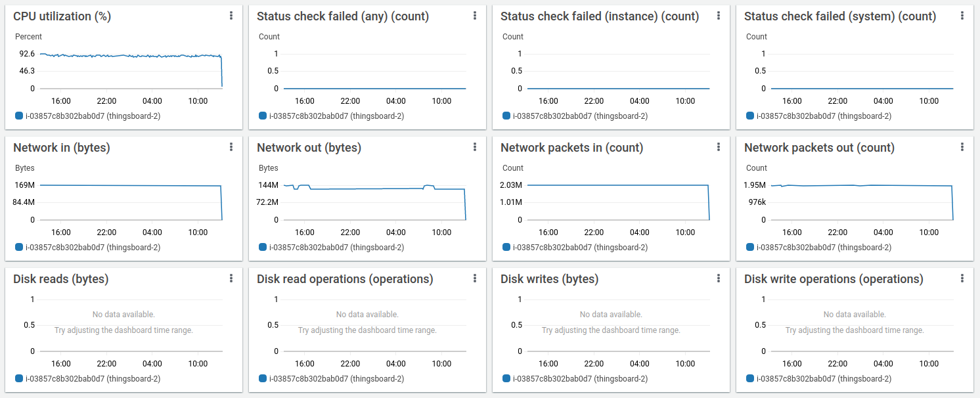Viewport: 980px width, 398px height.
Task: Toggle Disk writes legend series swatch
Action: pyautogui.click(x=506, y=379)
